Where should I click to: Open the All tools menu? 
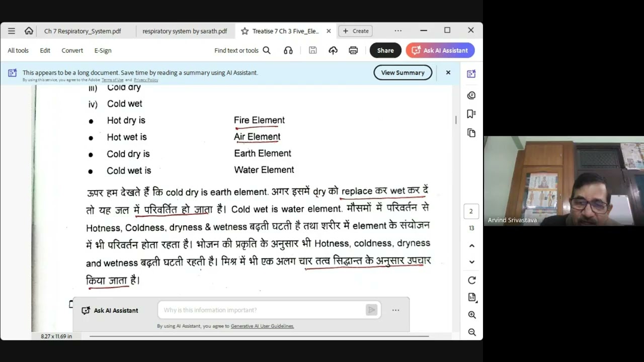[x=18, y=50]
